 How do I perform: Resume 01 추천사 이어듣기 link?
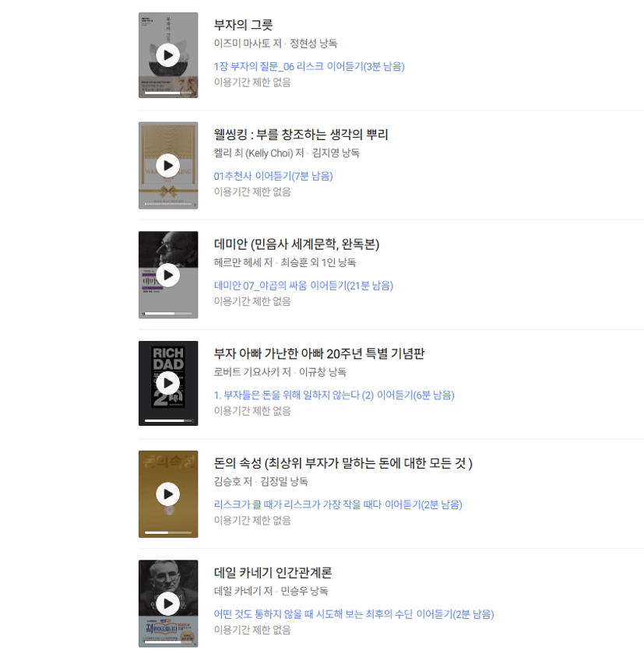pos(273,176)
